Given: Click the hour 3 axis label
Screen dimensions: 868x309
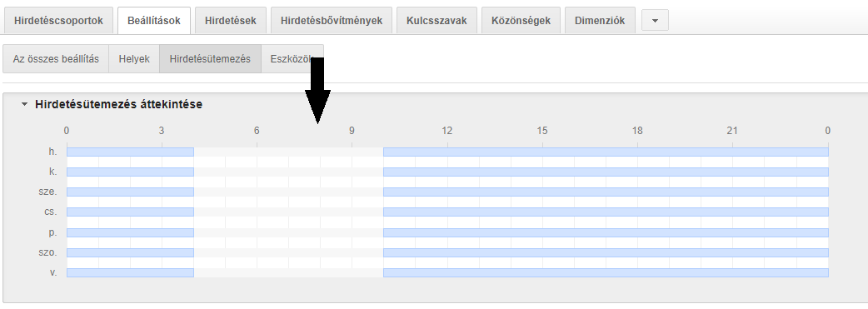Looking at the screenshot, I should tap(162, 132).
